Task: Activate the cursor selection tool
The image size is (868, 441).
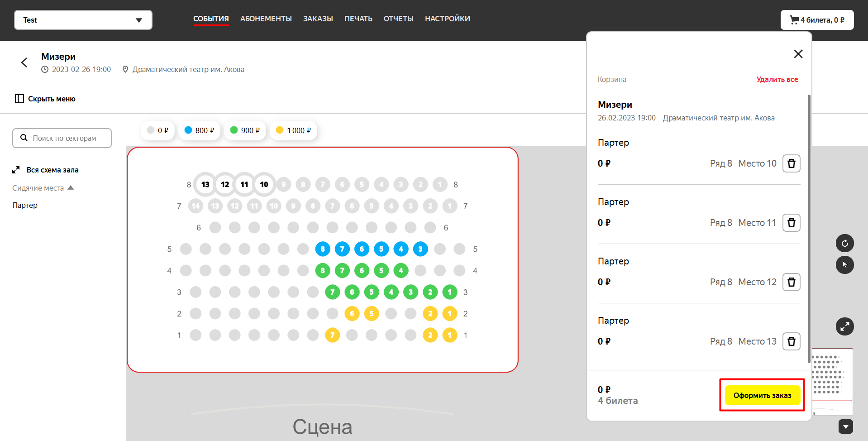Action: pos(844,265)
